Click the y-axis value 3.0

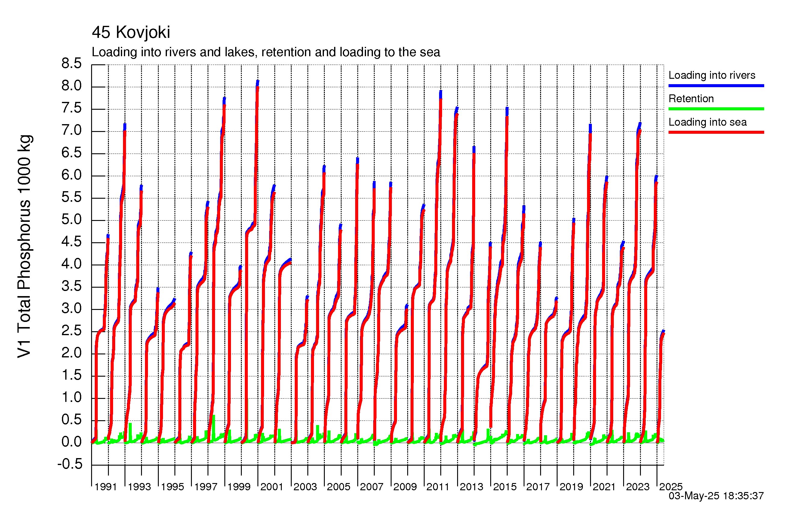click(x=72, y=308)
